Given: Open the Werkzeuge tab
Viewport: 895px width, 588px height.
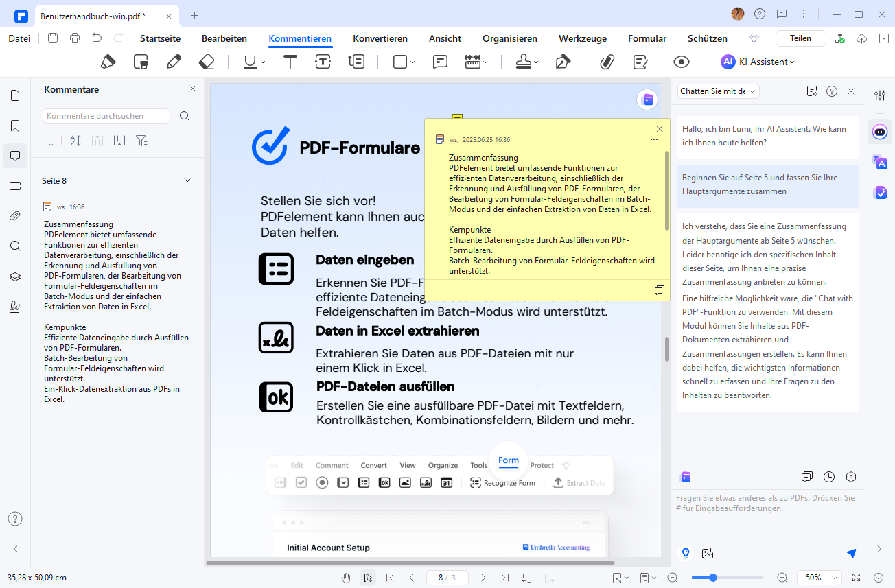Looking at the screenshot, I should 583,39.
